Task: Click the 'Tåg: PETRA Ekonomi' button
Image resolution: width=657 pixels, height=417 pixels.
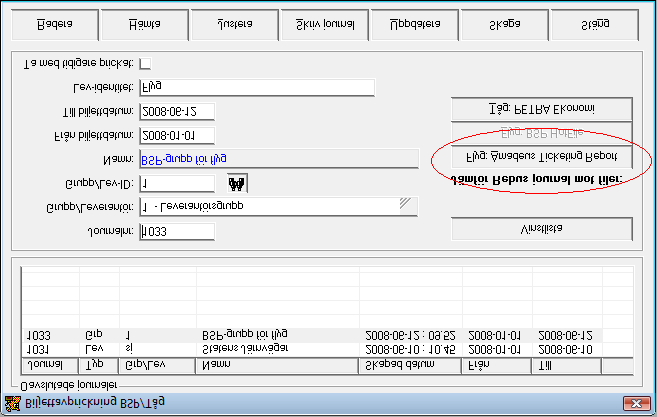Action: pos(542,109)
